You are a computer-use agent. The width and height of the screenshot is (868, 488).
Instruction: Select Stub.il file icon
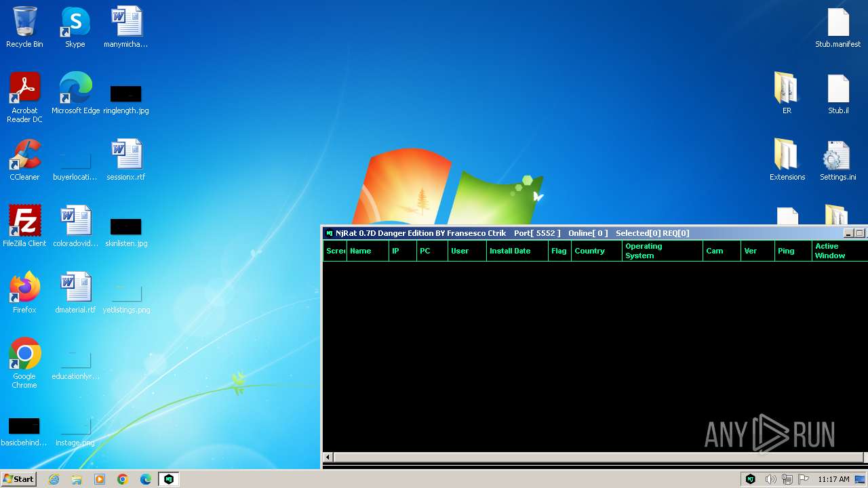pyautogui.click(x=838, y=94)
